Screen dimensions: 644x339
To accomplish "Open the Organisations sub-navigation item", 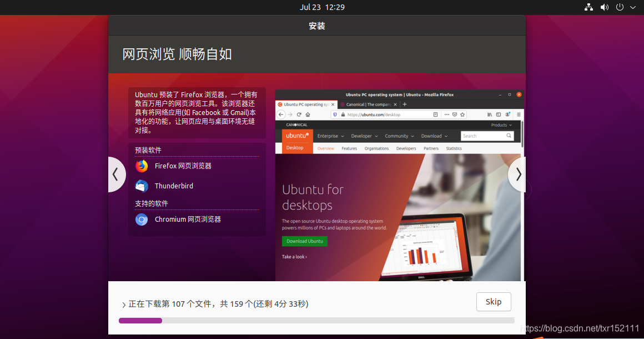I will (x=376, y=148).
